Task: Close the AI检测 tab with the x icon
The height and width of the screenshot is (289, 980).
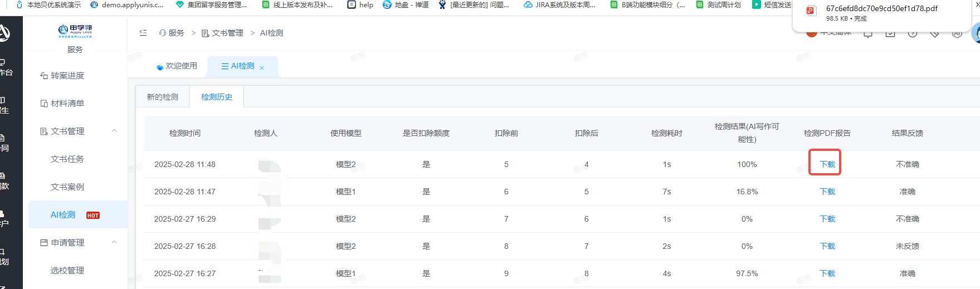Action: [262, 67]
